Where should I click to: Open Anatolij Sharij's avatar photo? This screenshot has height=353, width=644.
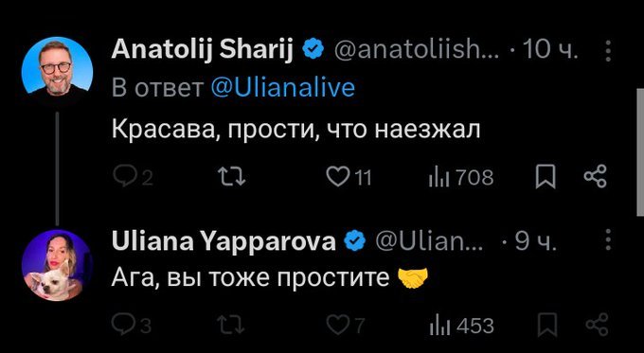pos(57,68)
